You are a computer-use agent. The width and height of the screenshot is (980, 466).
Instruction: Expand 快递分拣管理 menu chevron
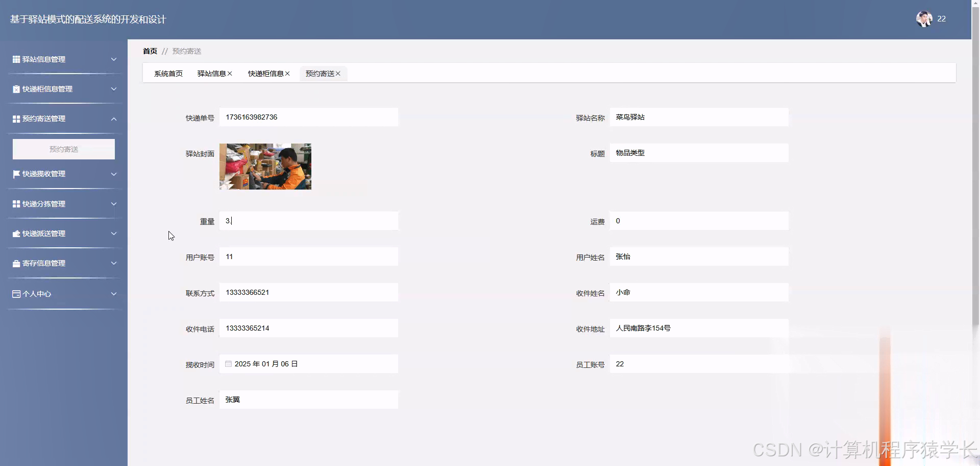tap(114, 204)
